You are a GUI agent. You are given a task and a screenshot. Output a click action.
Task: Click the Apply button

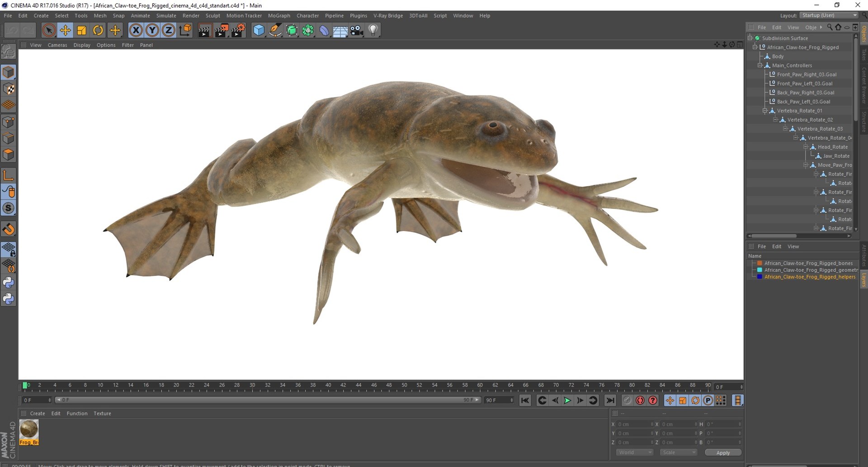pyautogui.click(x=723, y=453)
